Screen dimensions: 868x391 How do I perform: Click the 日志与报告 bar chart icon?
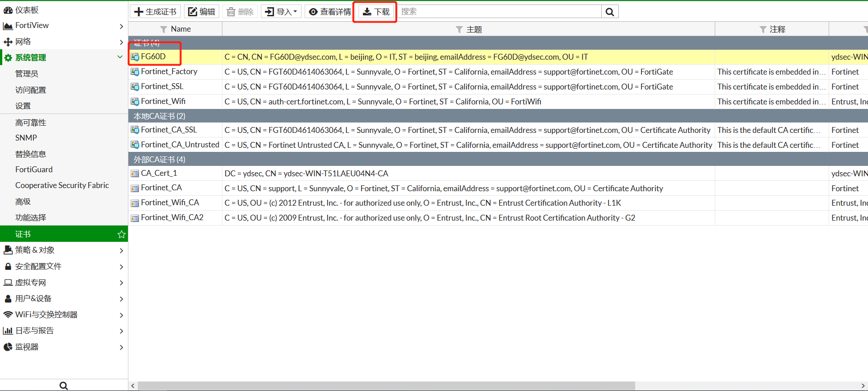click(8, 331)
